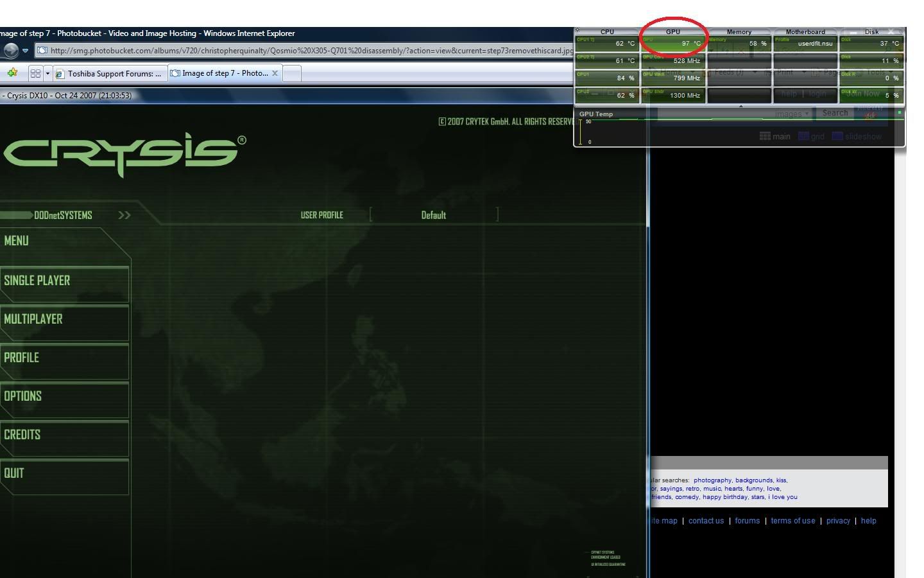Open the 'funny' popular search link
924x578 pixels.
coord(755,489)
